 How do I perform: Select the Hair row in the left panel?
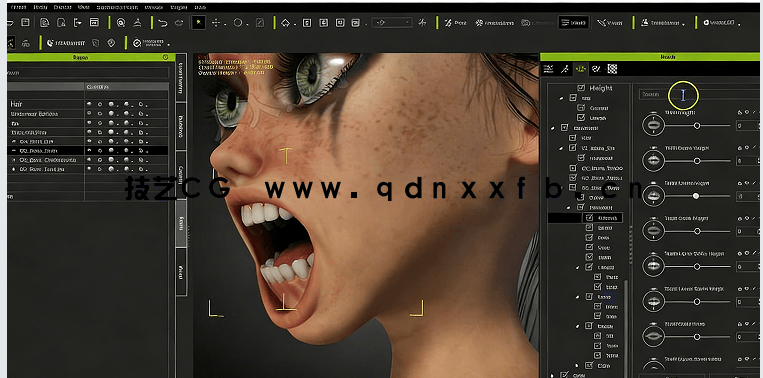88,104
